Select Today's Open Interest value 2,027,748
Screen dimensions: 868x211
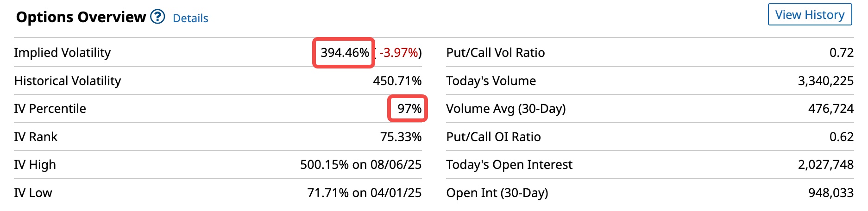pyautogui.click(x=825, y=165)
